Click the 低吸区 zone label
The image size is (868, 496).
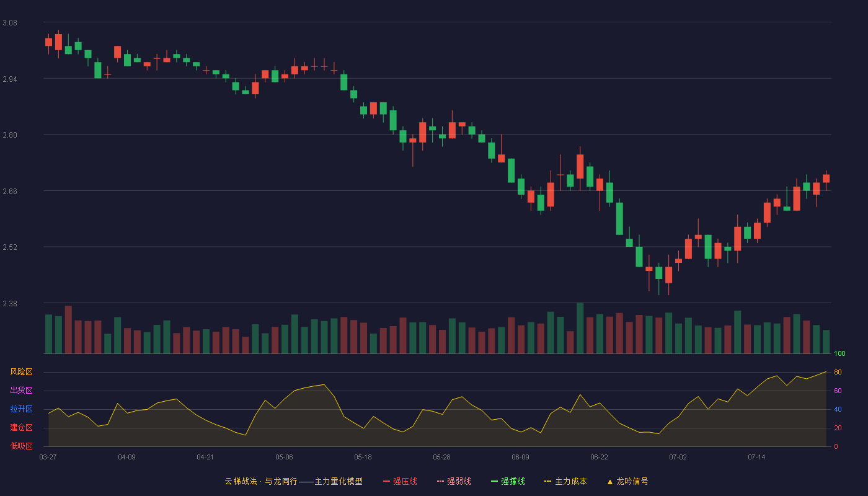coord(21,446)
